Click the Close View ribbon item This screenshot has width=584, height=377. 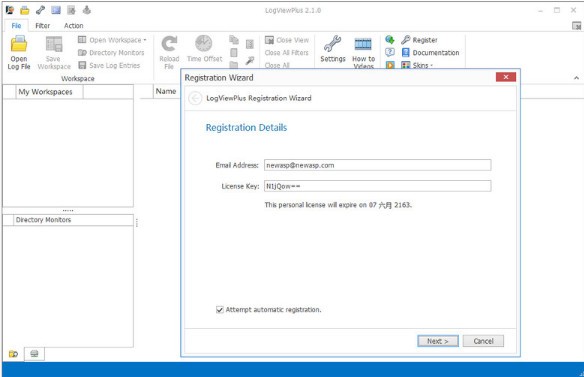tap(287, 40)
